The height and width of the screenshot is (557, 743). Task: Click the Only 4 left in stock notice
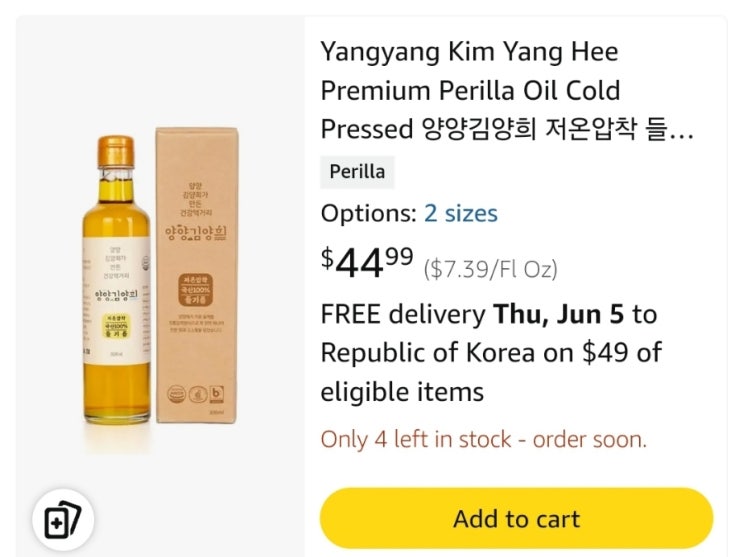point(483,439)
